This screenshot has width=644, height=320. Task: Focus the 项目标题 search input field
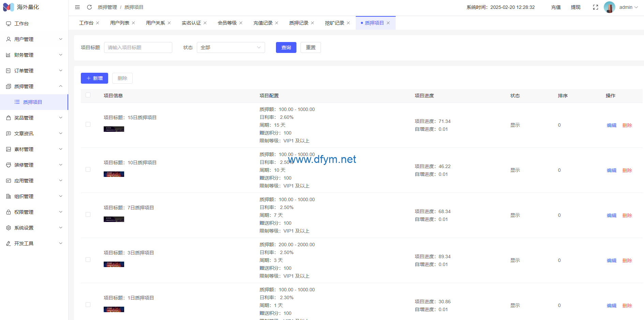tap(138, 47)
